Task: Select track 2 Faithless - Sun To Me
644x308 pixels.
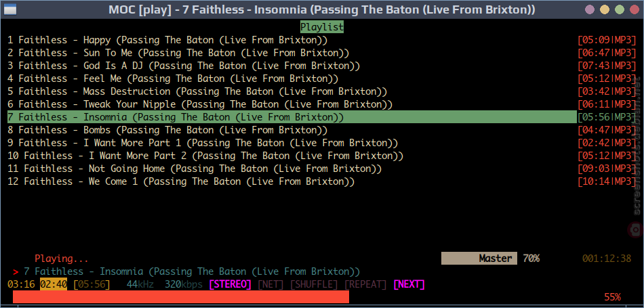Action: point(178,53)
